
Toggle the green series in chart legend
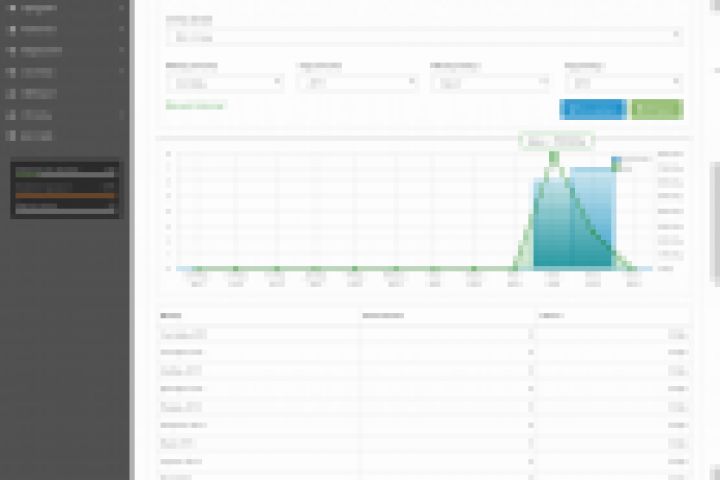pyautogui.click(x=616, y=169)
